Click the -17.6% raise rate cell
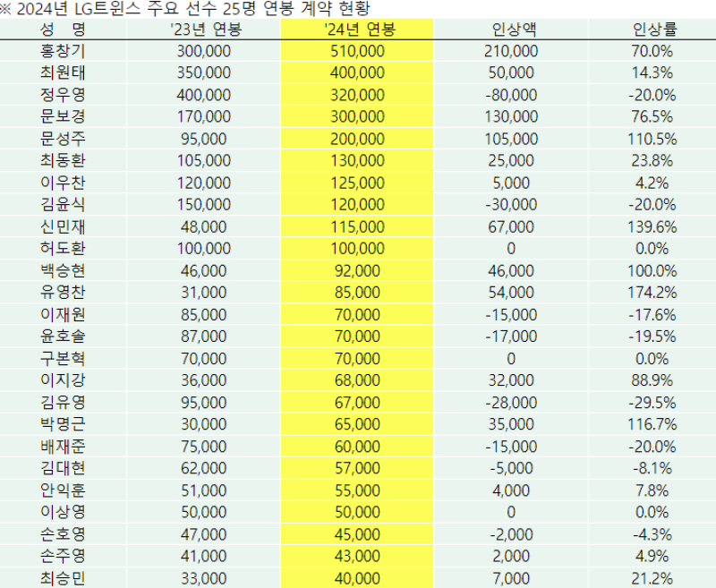This screenshot has height=588, width=716. pos(652,314)
